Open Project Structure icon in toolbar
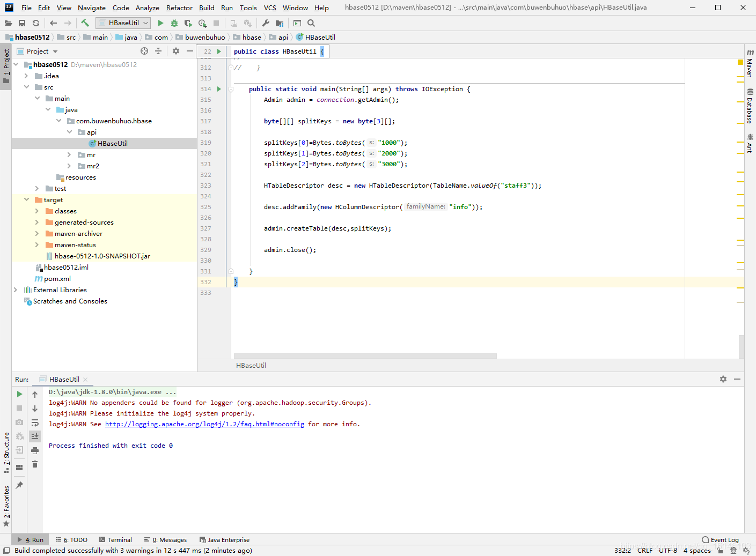 (280, 23)
